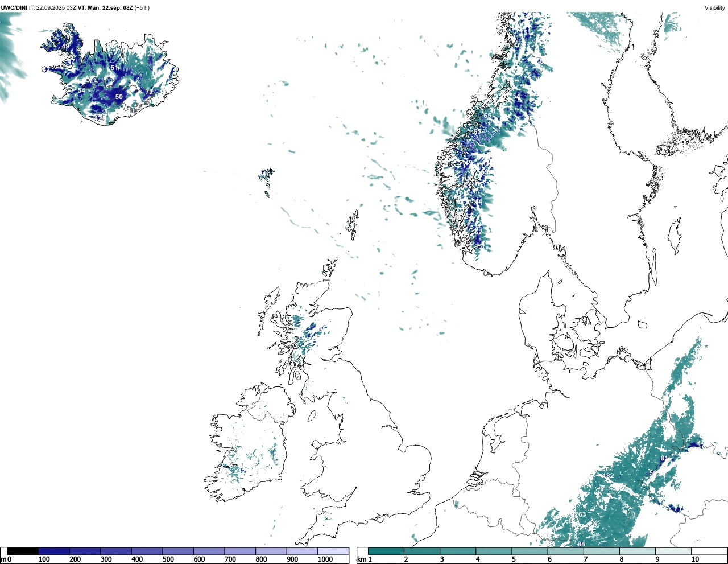Choose the 9–10 km lightest teal swatch
The image size is (728, 564).
[673, 551]
